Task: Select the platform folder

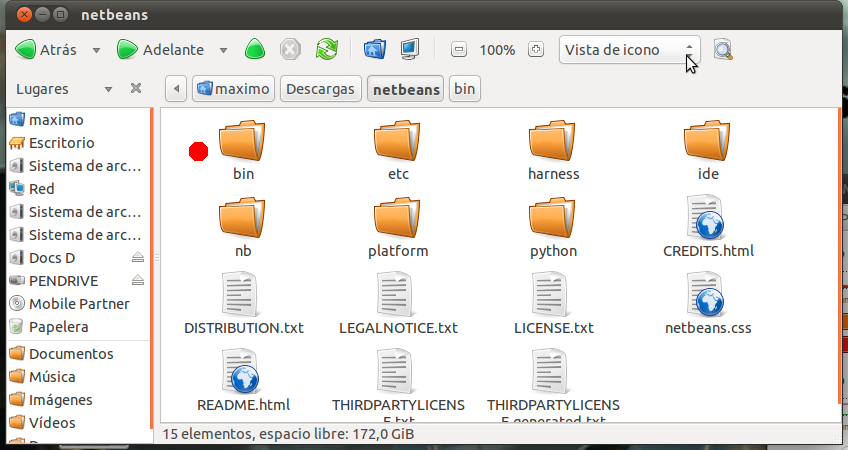Action: 398,228
